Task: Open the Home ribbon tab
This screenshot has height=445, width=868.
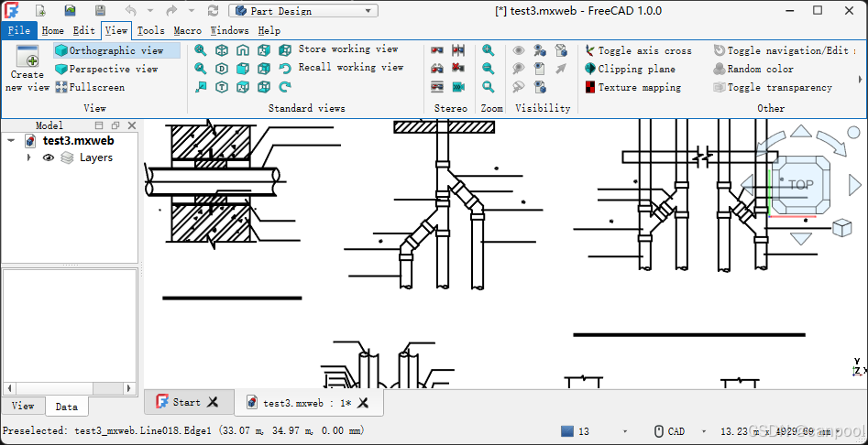Action: pos(52,30)
